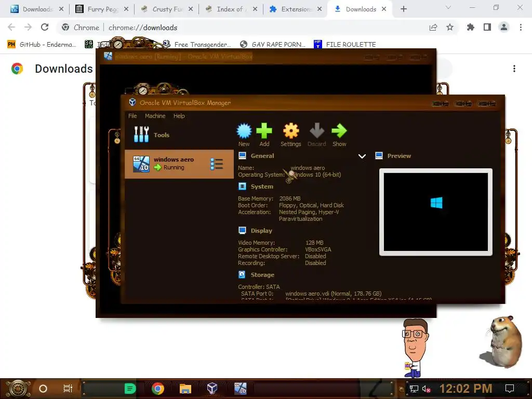Viewport: 532px width, 399px height.
Task: Open the File menu in VirtualBox Manager
Action: [x=132, y=116]
